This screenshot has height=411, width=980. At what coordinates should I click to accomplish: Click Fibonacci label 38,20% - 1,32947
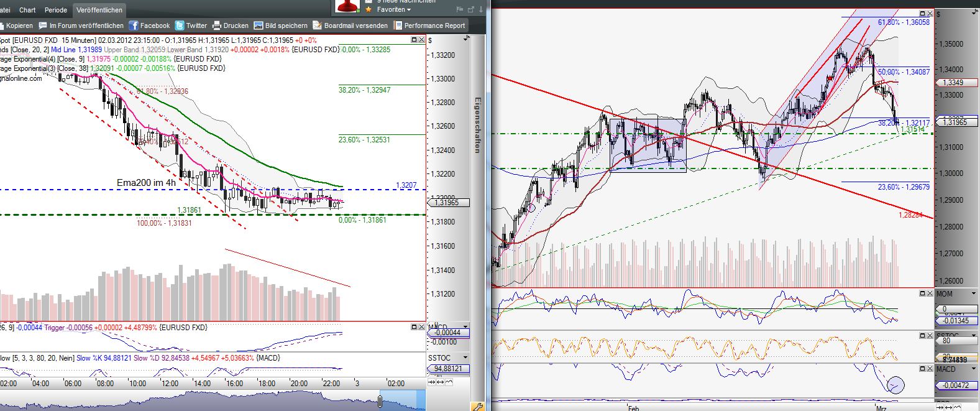click(x=365, y=90)
